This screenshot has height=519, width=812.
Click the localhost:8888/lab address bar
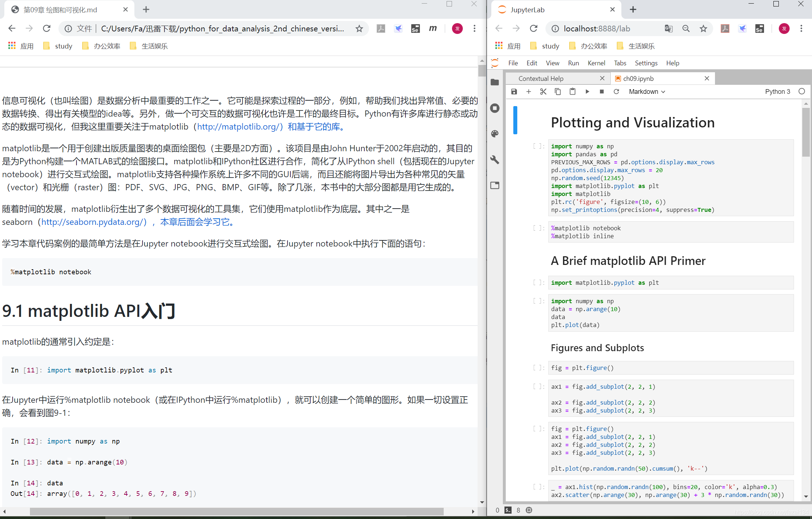coord(597,29)
